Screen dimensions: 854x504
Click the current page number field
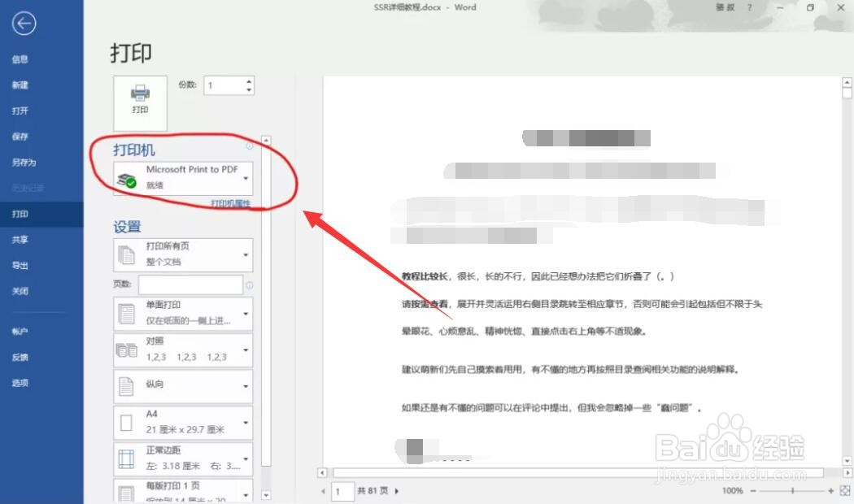point(342,492)
